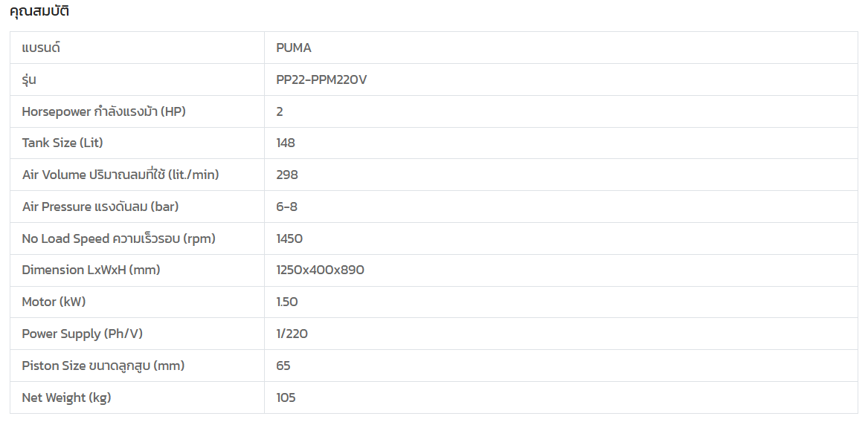The height and width of the screenshot is (422, 868).
Task: Select the net weight value 105
Action: (286, 397)
